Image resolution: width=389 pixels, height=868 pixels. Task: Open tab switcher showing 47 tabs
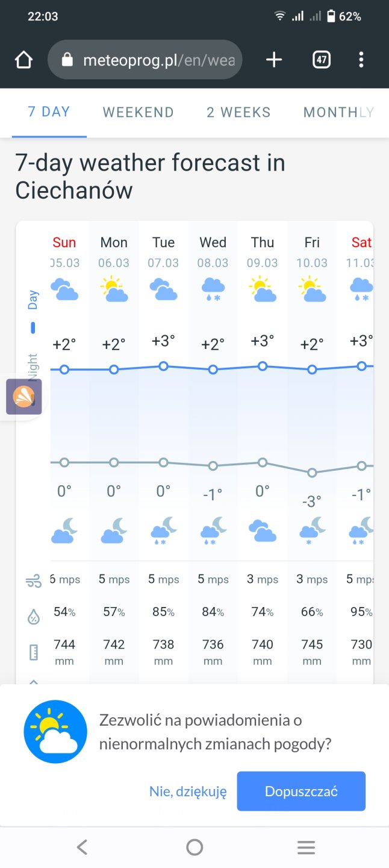(322, 60)
